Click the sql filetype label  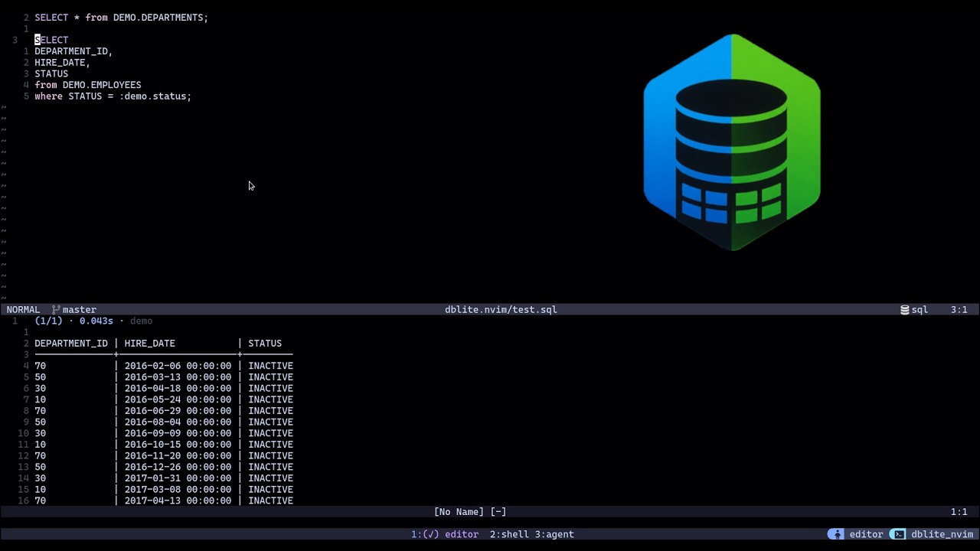(920, 310)
